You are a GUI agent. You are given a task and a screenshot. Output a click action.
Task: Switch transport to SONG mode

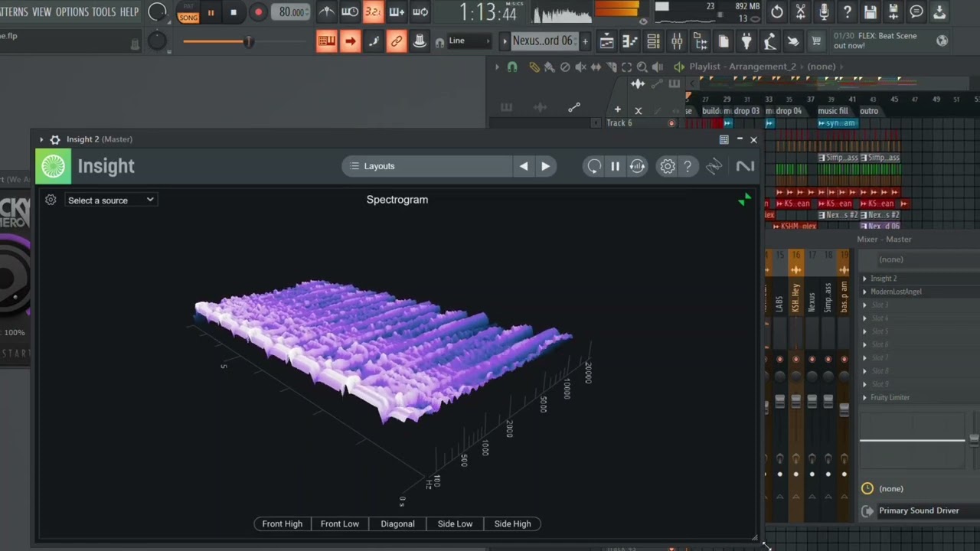[x=188, y=17]
